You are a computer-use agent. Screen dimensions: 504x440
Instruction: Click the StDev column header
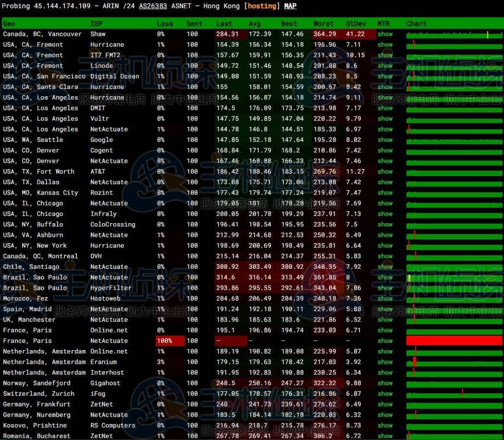pos(355,24)
